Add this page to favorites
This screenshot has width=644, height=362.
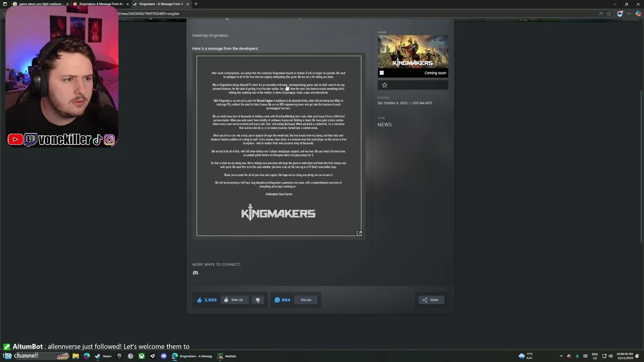tap(609, 14)
